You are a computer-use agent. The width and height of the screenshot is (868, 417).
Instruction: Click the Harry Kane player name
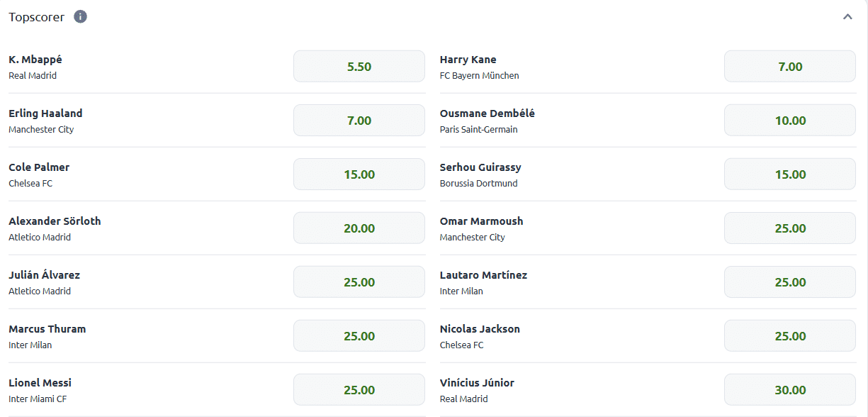(468, 60)
